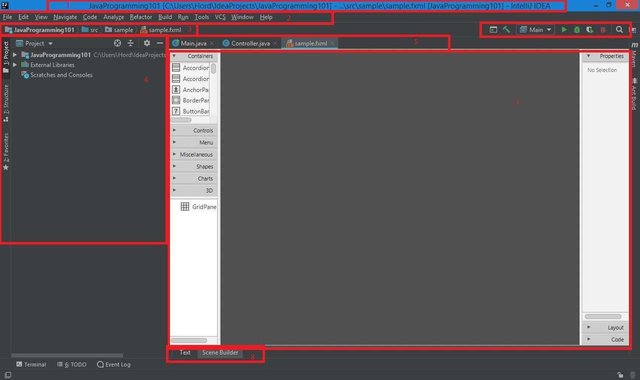Open the Ant Build tool window
This screenshot has height=380, width=640.
point(634,94)
